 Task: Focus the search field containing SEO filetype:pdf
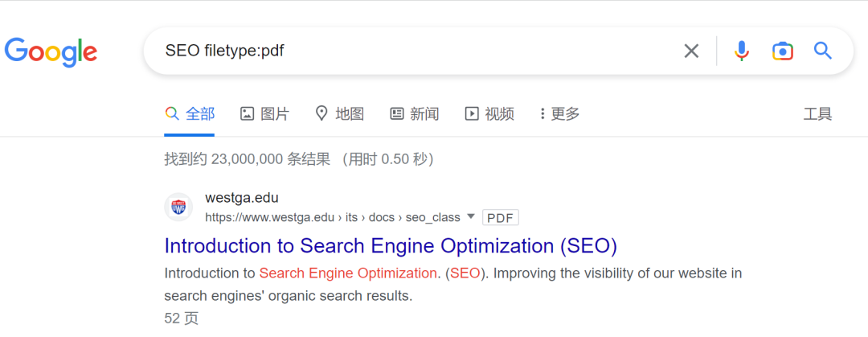pyautogui.click(x=402, y=51)
